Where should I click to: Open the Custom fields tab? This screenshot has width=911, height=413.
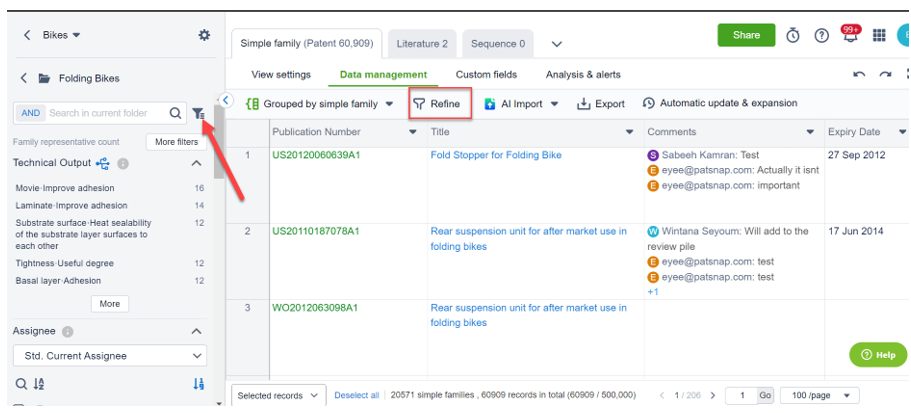[486, 75]
